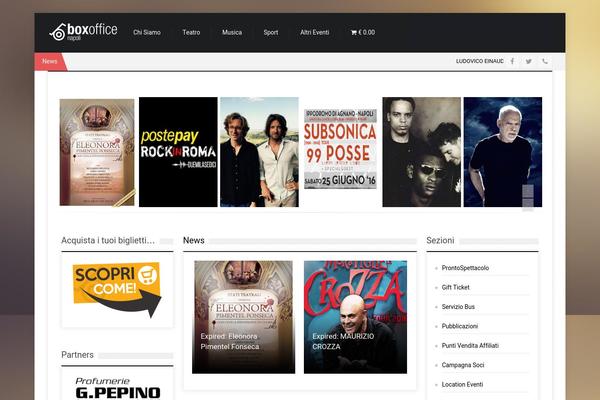Click the Scopri Come banner
The image size is (600, 400).
pos(117,290)
